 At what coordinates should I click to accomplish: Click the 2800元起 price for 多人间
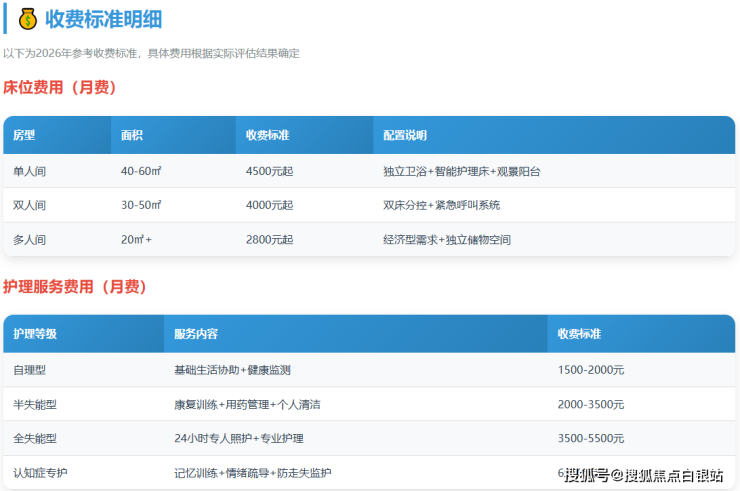(269, 240)
